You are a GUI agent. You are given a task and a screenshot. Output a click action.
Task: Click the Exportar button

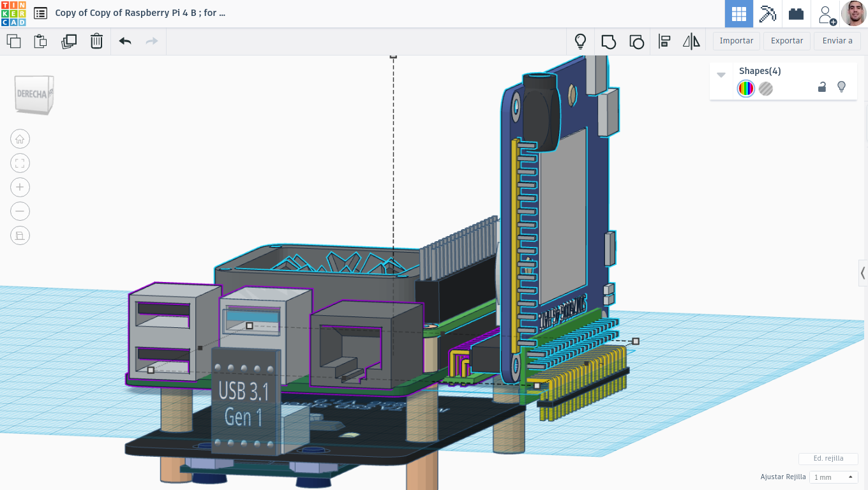pyautogui.click(x=787, y=41)
